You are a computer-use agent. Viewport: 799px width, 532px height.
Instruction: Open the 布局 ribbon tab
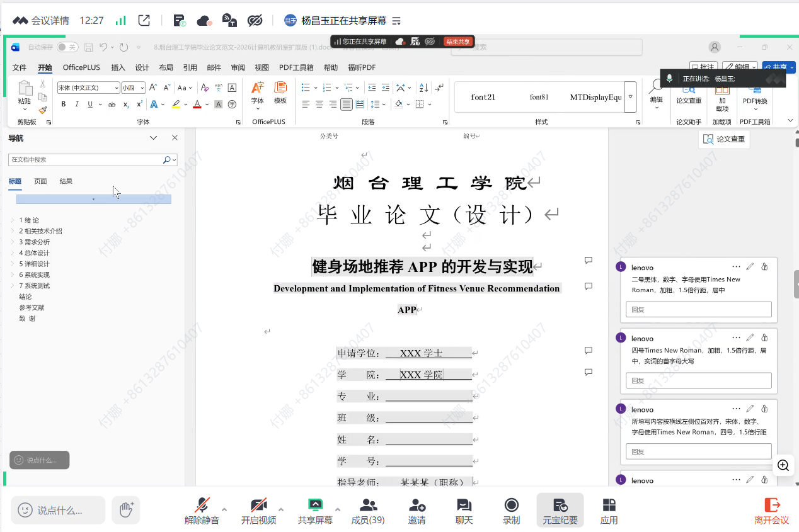pos(166,67)
